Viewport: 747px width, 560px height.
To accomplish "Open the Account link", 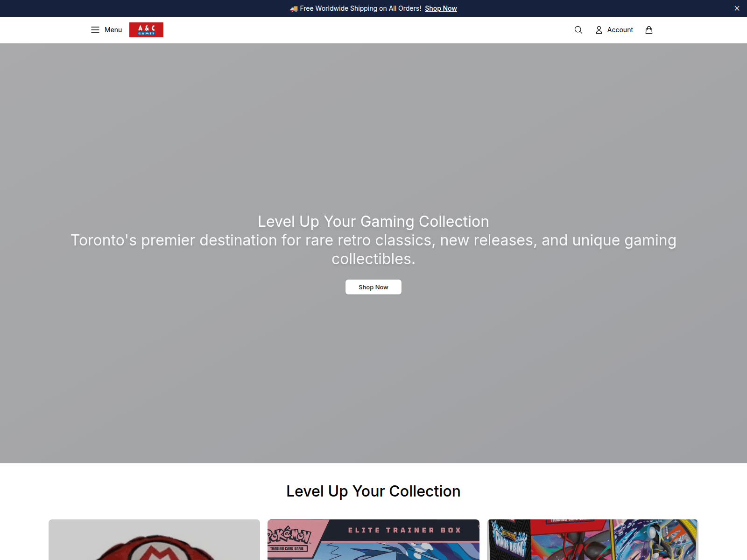I will tap(620, 30).
